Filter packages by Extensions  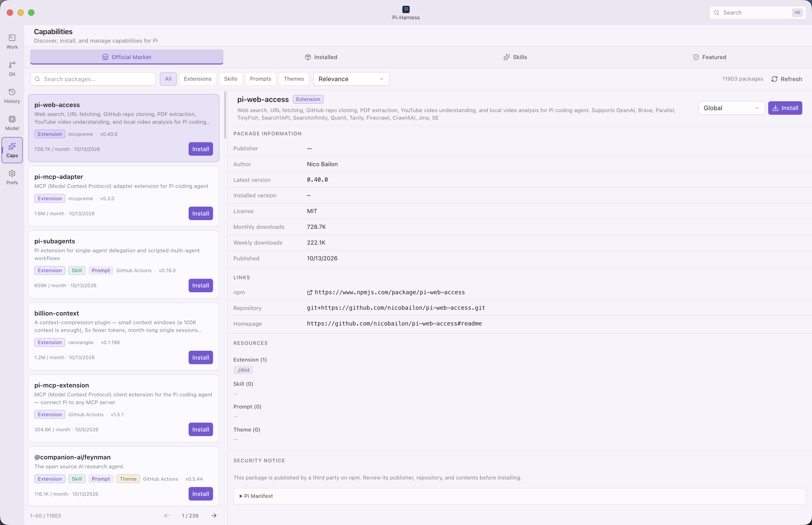(x=198, y=79)
